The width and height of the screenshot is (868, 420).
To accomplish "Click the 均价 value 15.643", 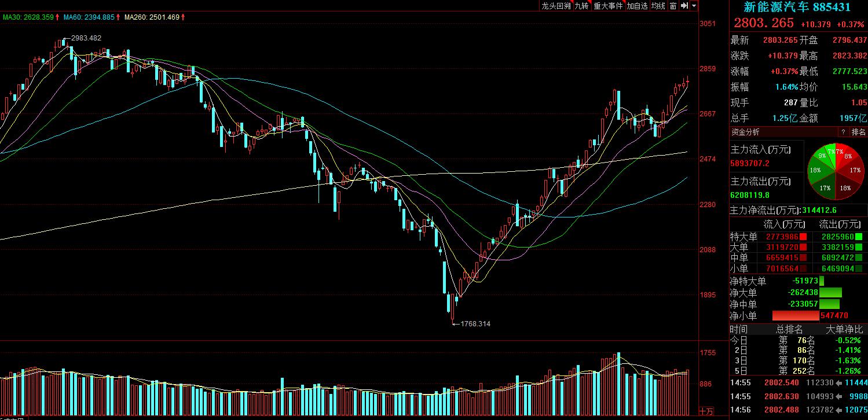I will [x=854, y=87].
